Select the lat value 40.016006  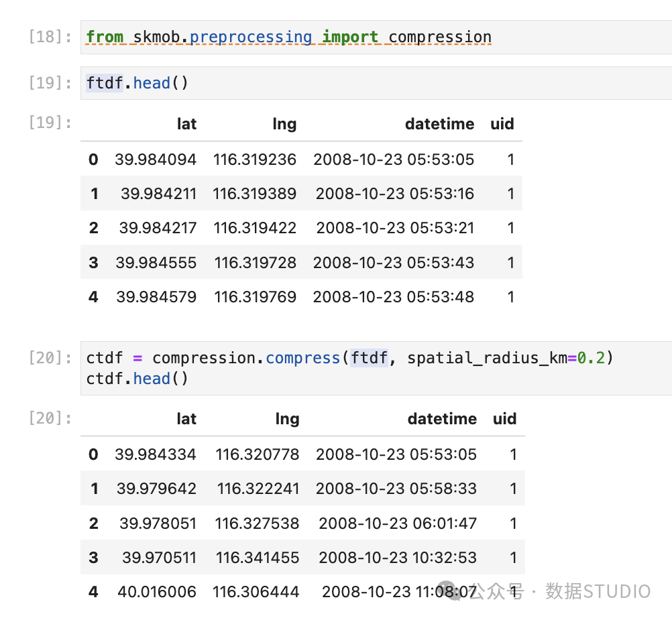pyautogui.click(x=157, y=592)
